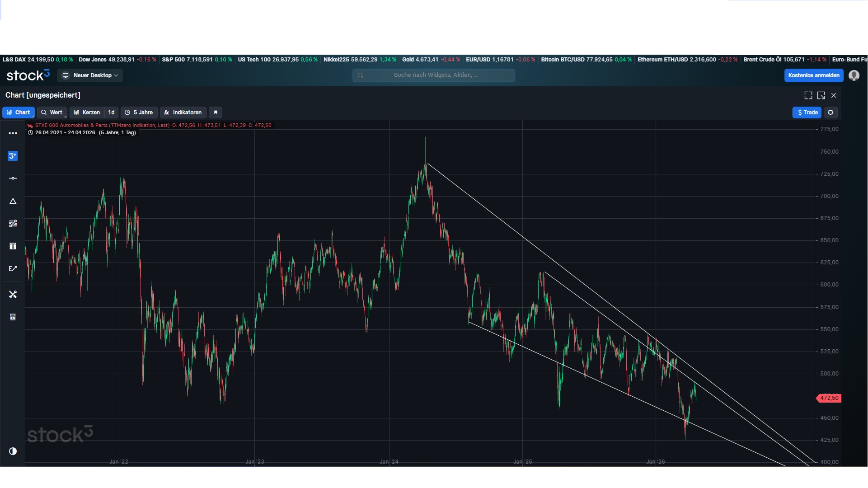This screenshot has height=488, width=868.
Task: Click the widget and stock search field
Action: coord(433,75)
